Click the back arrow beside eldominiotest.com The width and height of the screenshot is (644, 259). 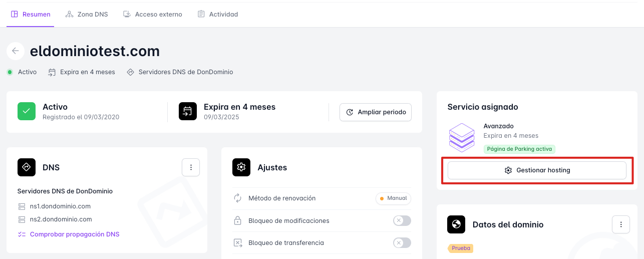[16, 51]
